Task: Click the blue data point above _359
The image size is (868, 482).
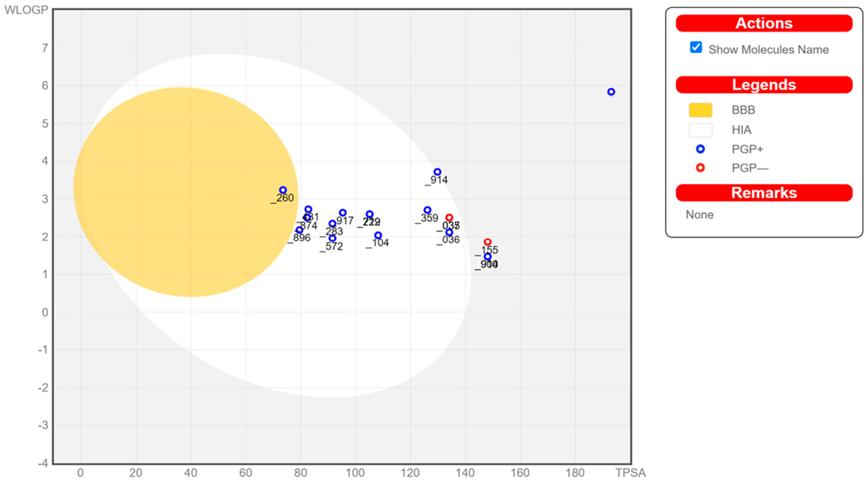Action: 427,210
